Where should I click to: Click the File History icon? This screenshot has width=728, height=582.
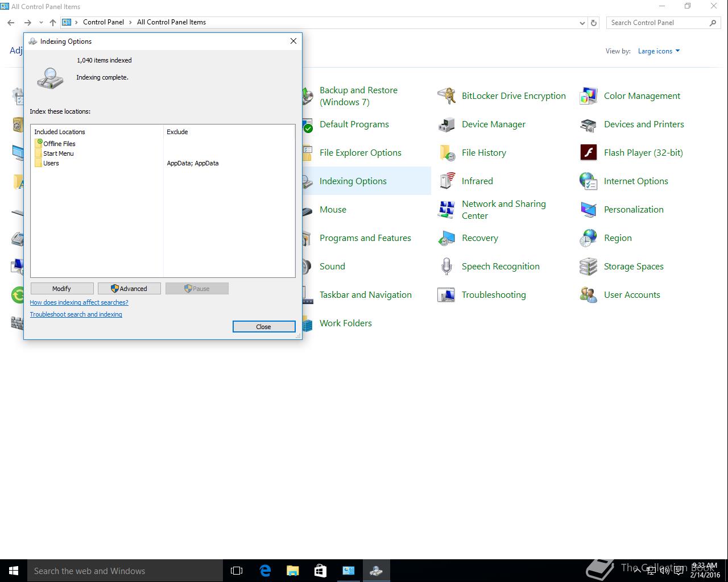(446, 153)
